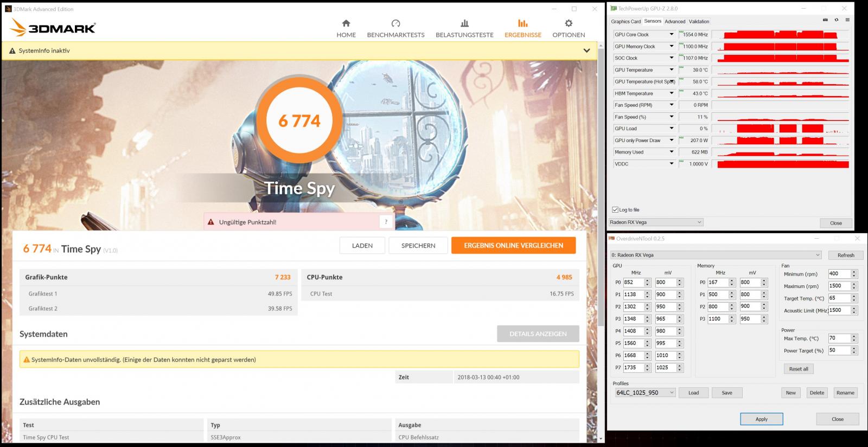The image size is (868, 447).
Task: Click ERGEBNIS ONLINE VERGLEICHEN button
Action: click(513, 245)
